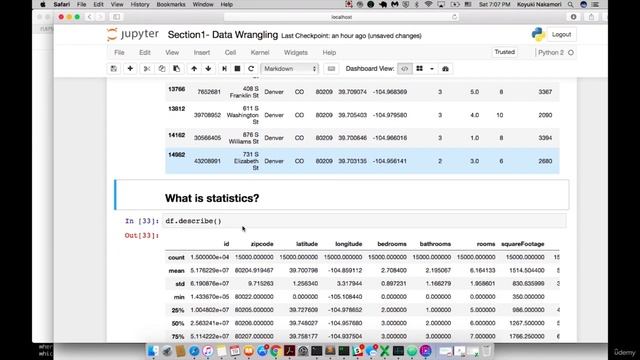Image resolution: width=640 pixels, height=360 pixels.
Task: Open Spotlight search in menu bar
Action: (x=570, y=4)
